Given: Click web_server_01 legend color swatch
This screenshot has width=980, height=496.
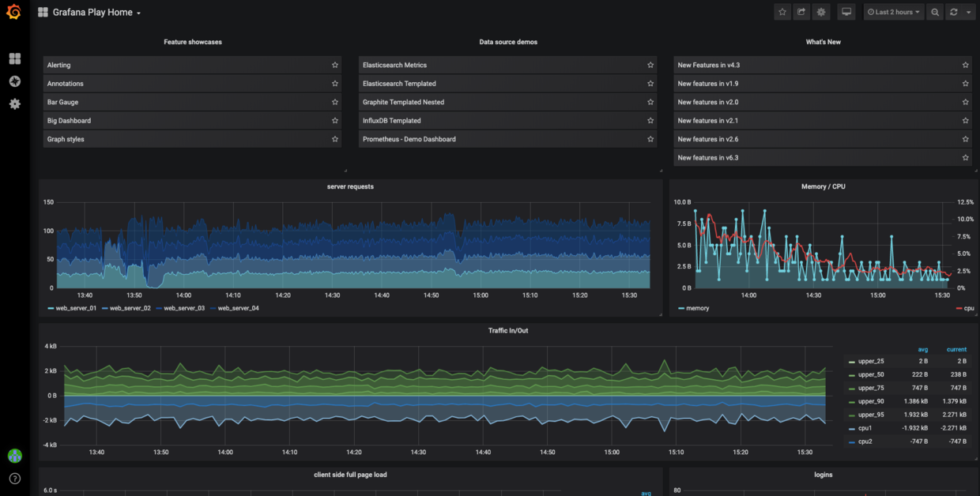Looking at the screenshot, I should coord(51,309).
